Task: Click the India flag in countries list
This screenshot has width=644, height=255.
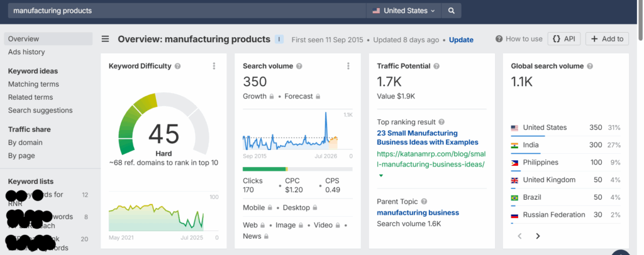Action: 514,145
